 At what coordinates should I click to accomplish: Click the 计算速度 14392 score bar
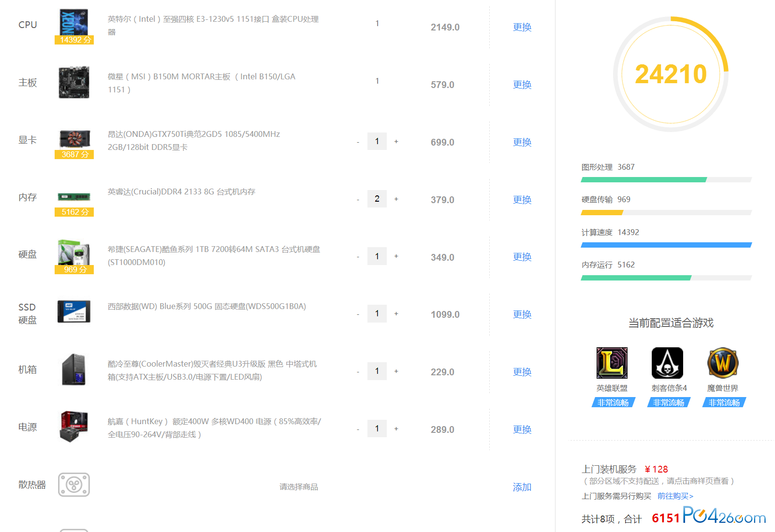click(666, 245)
